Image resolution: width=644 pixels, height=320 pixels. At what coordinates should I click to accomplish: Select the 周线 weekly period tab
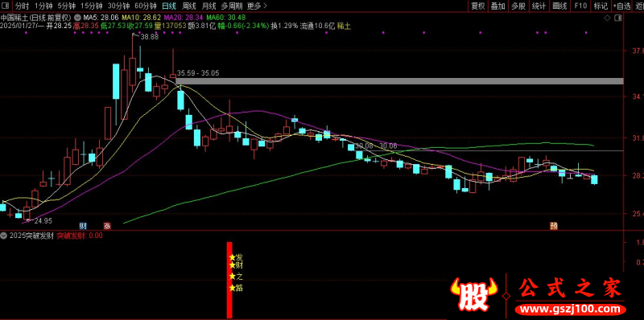tap(189, 6)
